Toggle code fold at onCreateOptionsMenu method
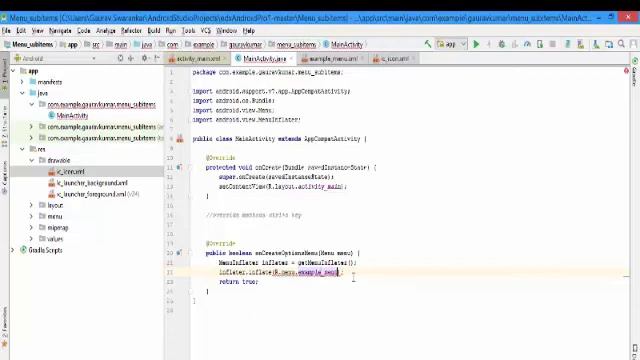 click(x=189, y=253)
